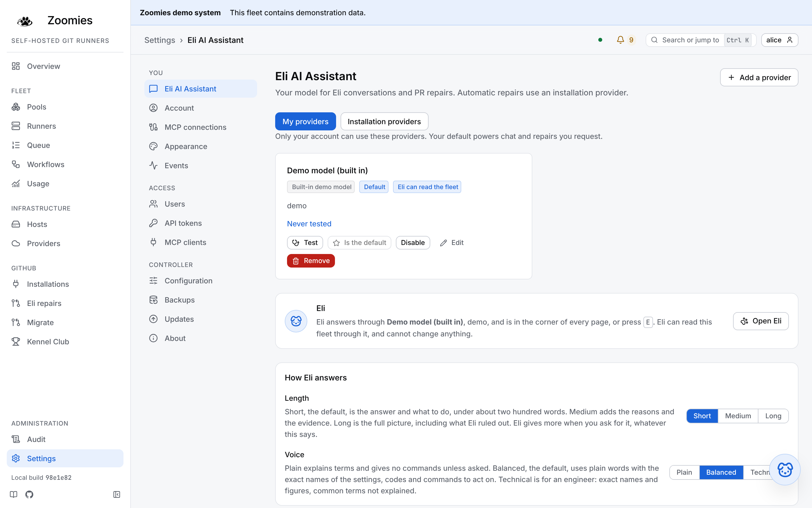Image resolution: width=812 pixels, height=508 pixels.
Task: Click the Migrate branch icon
Action: [x=16, y=322]
